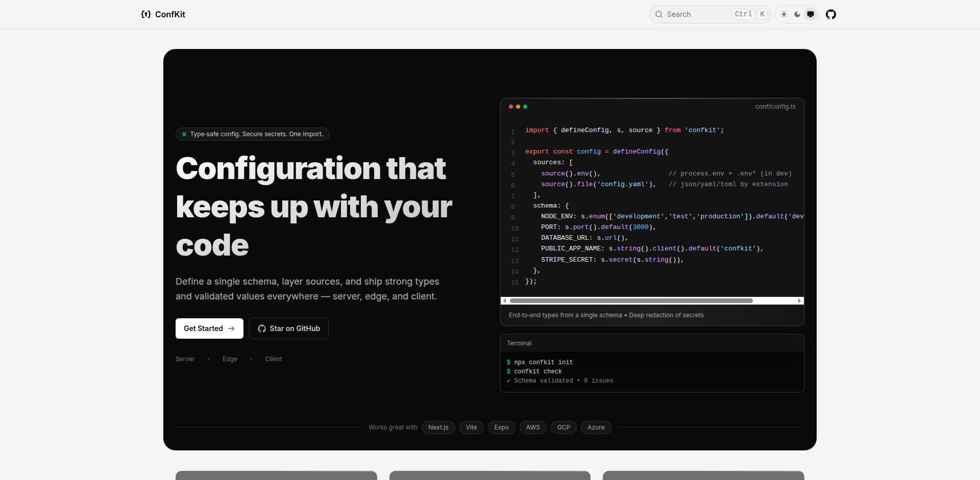Click the search magnifier icon
The height and width of the screenshot is (480, 980).
point(659,14)
